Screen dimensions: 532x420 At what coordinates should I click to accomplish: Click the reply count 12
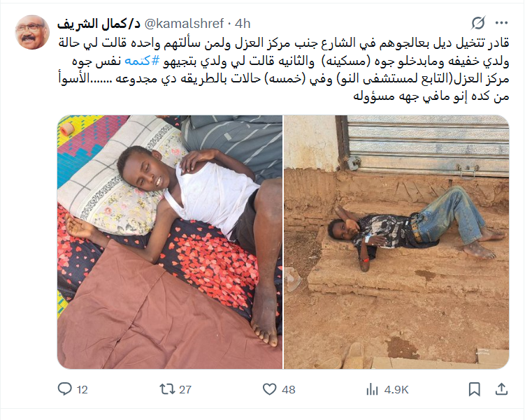pyautogui.click(x=82, y=389)
